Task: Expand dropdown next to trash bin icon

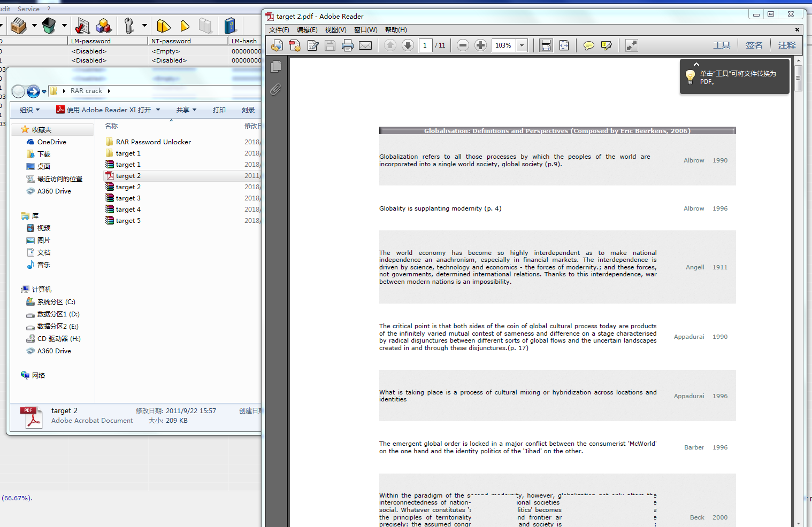Action: tap(64, 25)
